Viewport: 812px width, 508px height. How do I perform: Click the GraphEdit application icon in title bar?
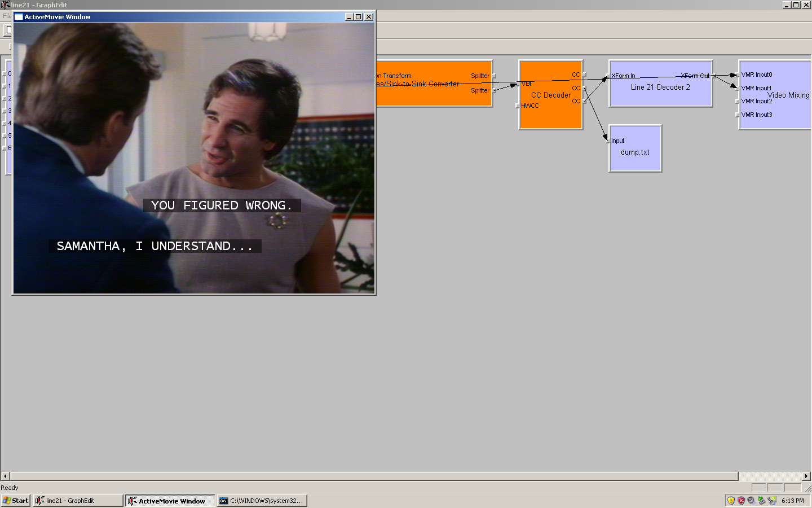[5, 5]
